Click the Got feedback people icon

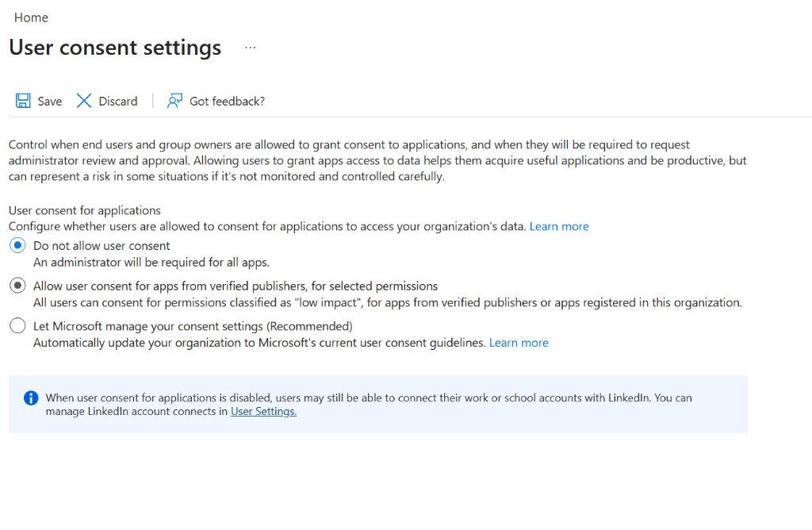coord(174,101)
